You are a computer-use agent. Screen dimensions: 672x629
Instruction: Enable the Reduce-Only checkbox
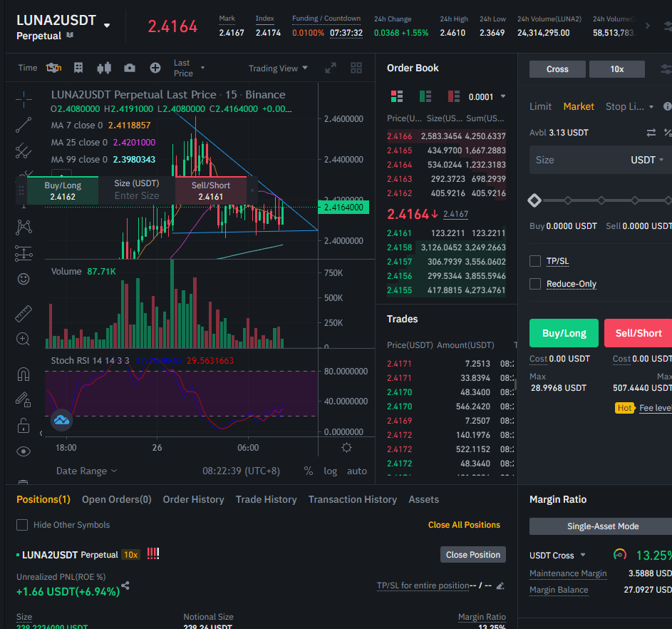coord(535,283)
